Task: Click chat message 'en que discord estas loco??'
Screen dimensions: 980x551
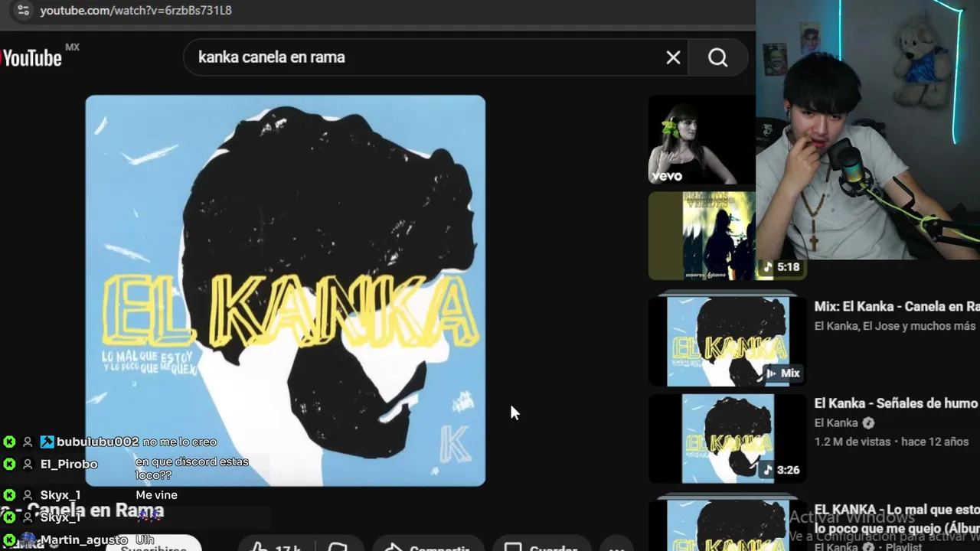Action: click(192, 468)
